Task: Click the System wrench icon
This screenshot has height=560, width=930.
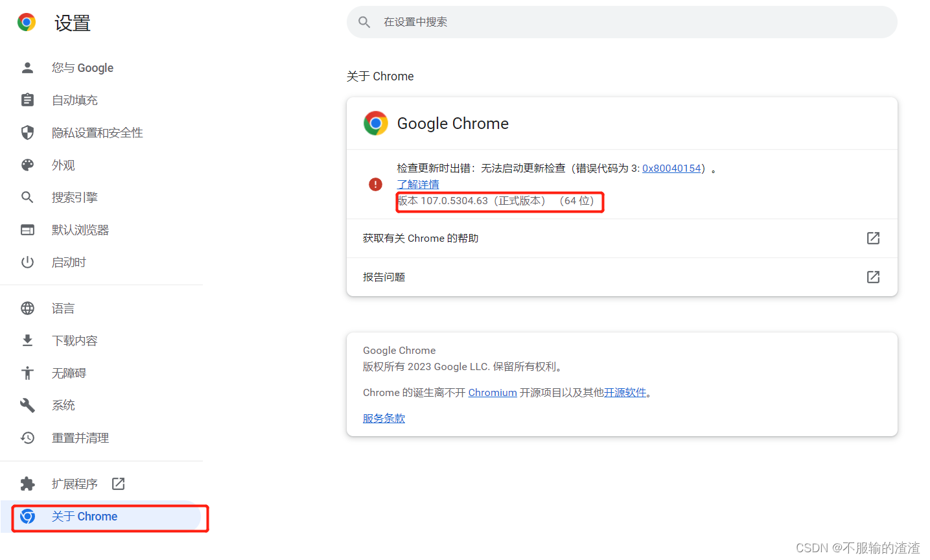Action: (27, 405)
